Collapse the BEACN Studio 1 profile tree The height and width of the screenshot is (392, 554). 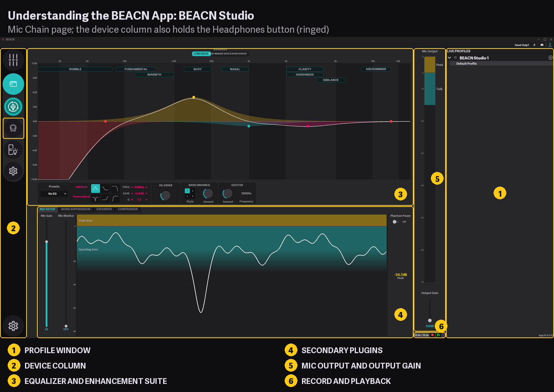pos(449,58)
